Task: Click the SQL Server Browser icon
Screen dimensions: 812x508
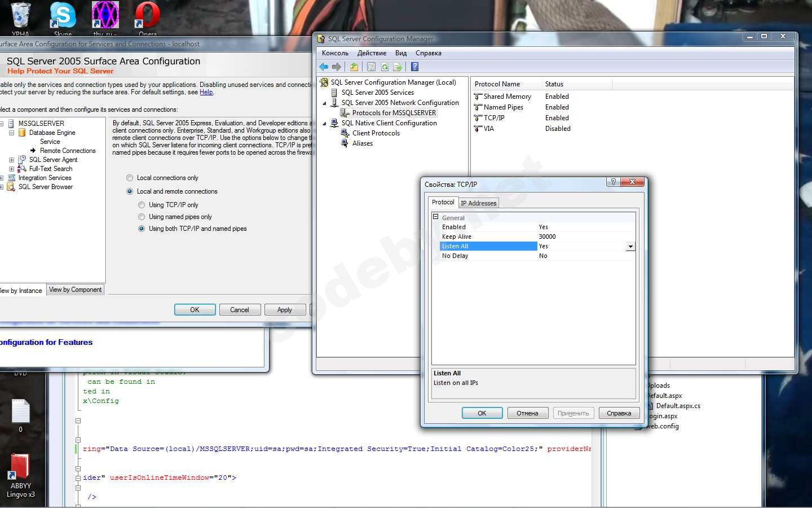Action: click(x=11, y=187)
